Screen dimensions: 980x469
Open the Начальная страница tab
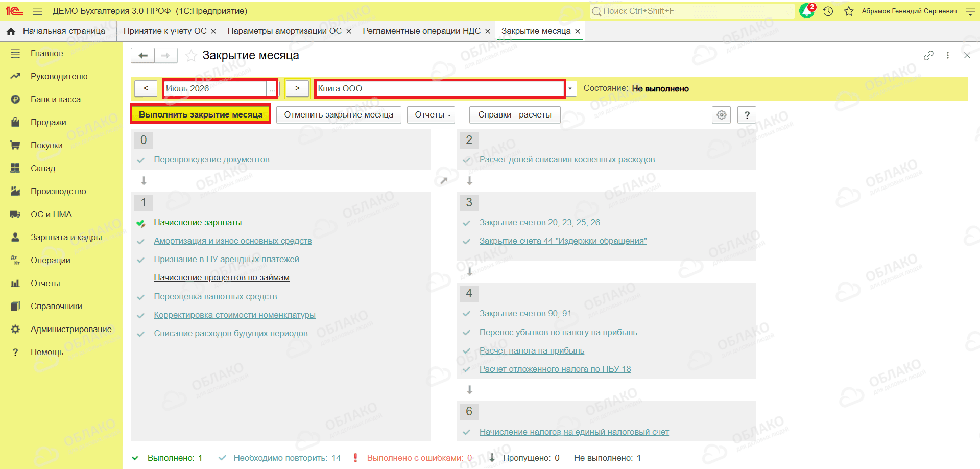(64, 31)
